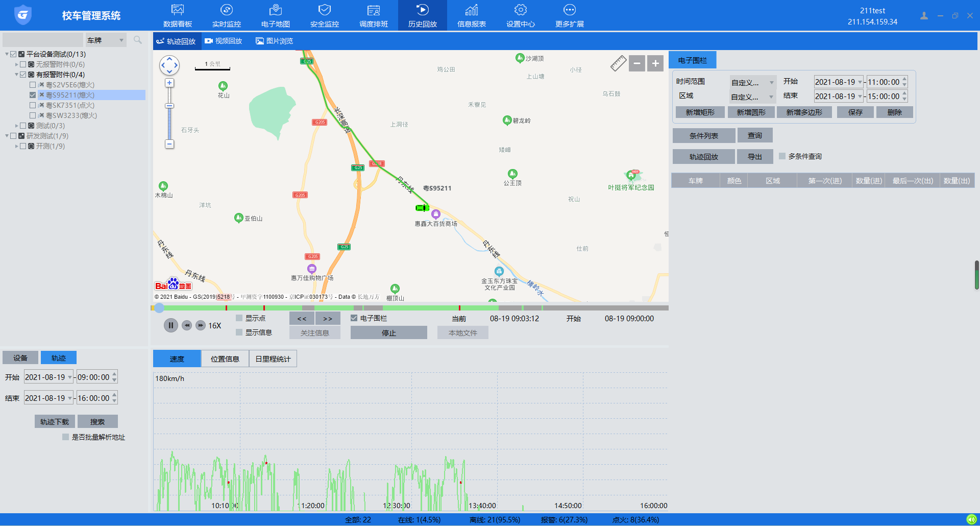Open 电子地图 electronic map

coord(276,15)
